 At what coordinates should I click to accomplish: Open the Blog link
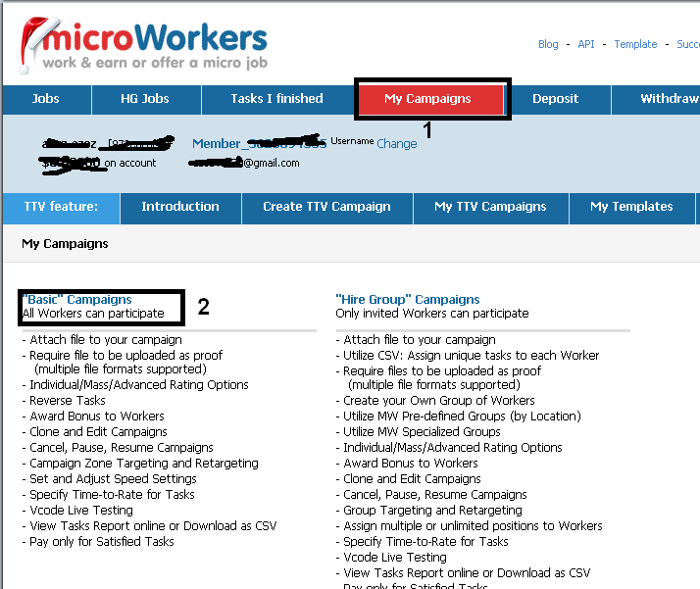[548, 44]
